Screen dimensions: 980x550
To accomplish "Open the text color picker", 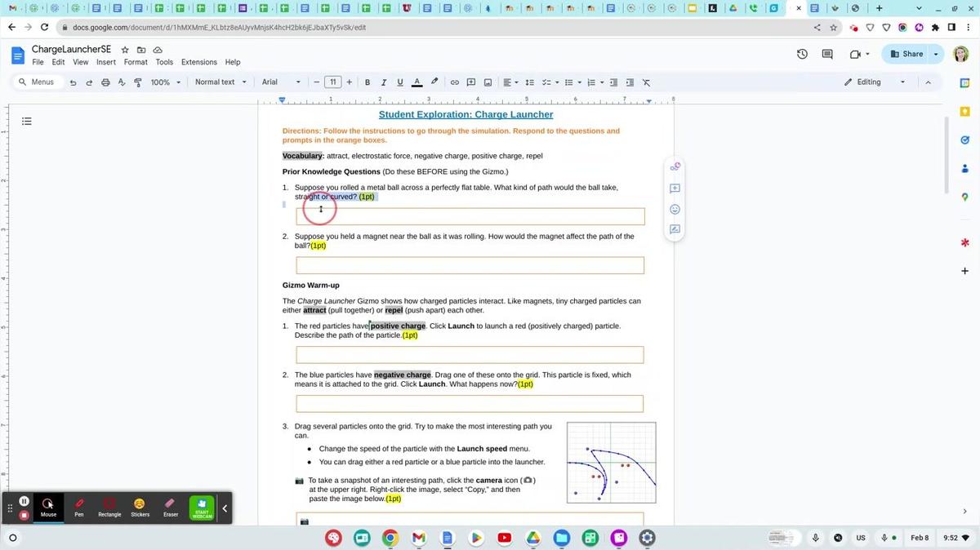I will point(416,82).
